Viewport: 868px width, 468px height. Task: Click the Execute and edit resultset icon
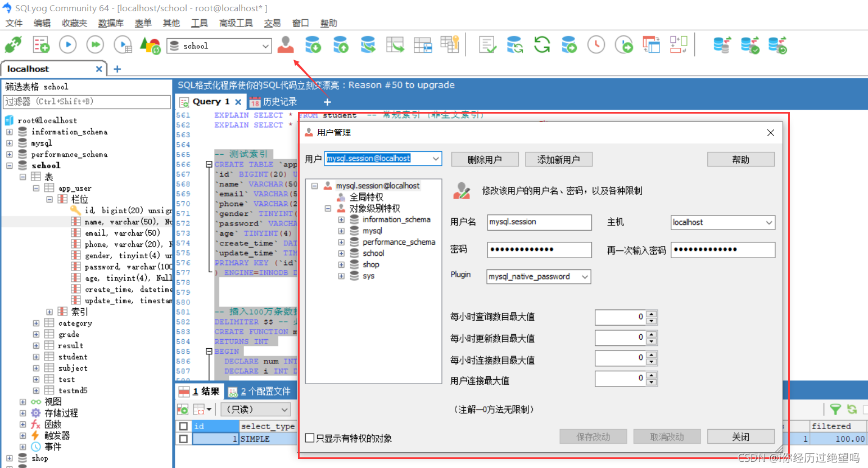click(123, 45)
